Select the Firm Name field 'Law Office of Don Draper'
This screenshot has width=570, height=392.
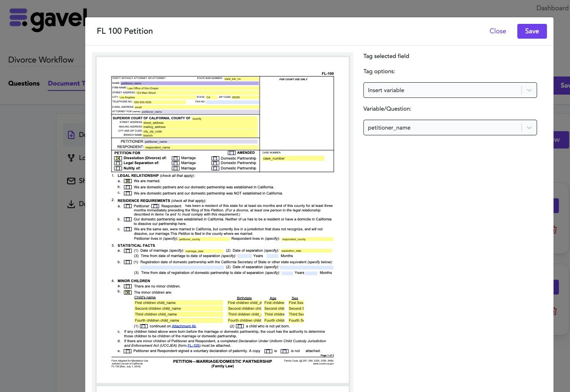[x=193, y=88]
